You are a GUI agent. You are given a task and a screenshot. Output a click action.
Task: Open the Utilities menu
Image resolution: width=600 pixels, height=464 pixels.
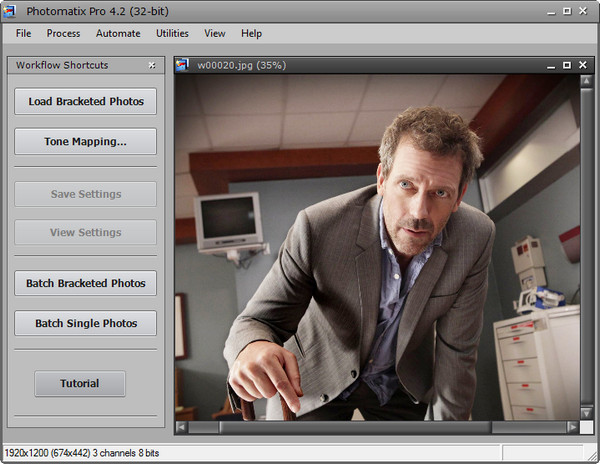172,33
